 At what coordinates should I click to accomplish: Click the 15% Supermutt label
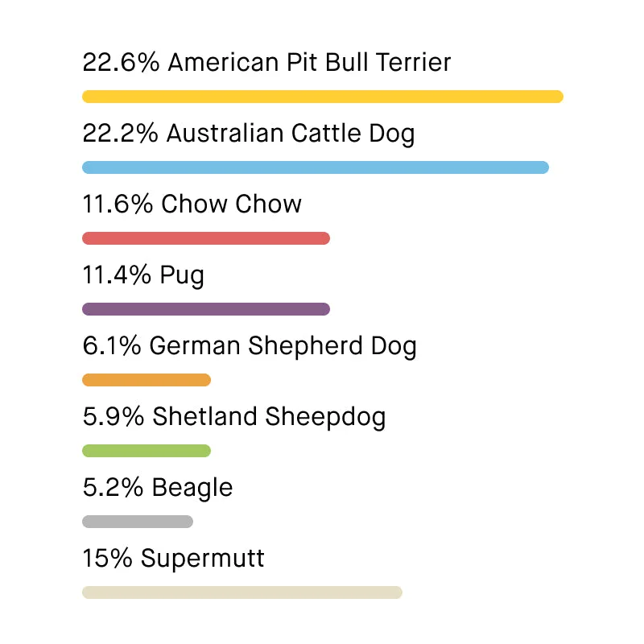coord(173,559)
